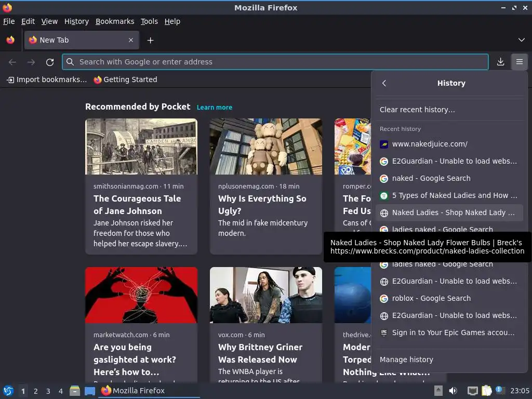The width and height of the screenshot is (532, 399).
Task: Open the file manager taskbar icon
Action: coord(75,391)
